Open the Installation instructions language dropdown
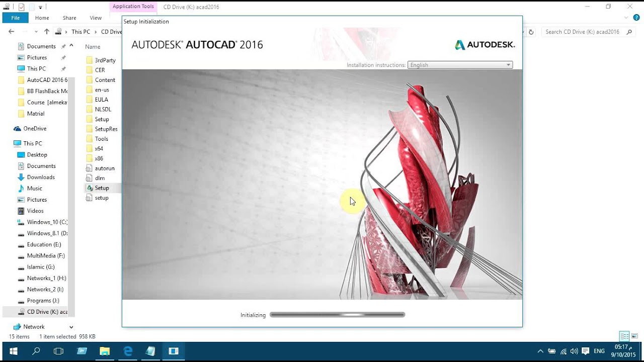The width and height of the screenshot is (644, 362). (x=461, y=65)
